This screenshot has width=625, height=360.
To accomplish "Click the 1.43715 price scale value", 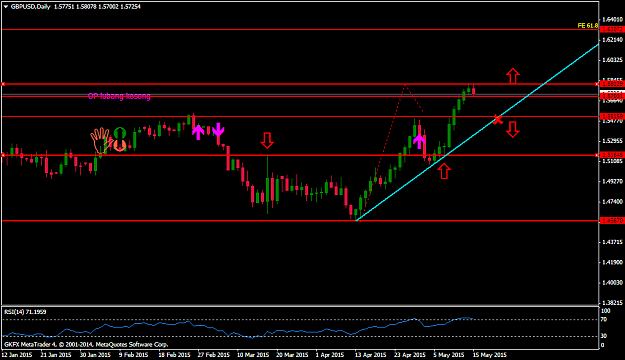I will 612,242.
